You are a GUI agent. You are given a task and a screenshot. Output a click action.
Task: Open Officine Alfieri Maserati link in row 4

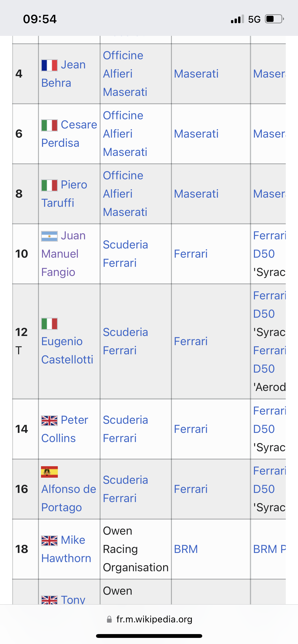[125, 74]
